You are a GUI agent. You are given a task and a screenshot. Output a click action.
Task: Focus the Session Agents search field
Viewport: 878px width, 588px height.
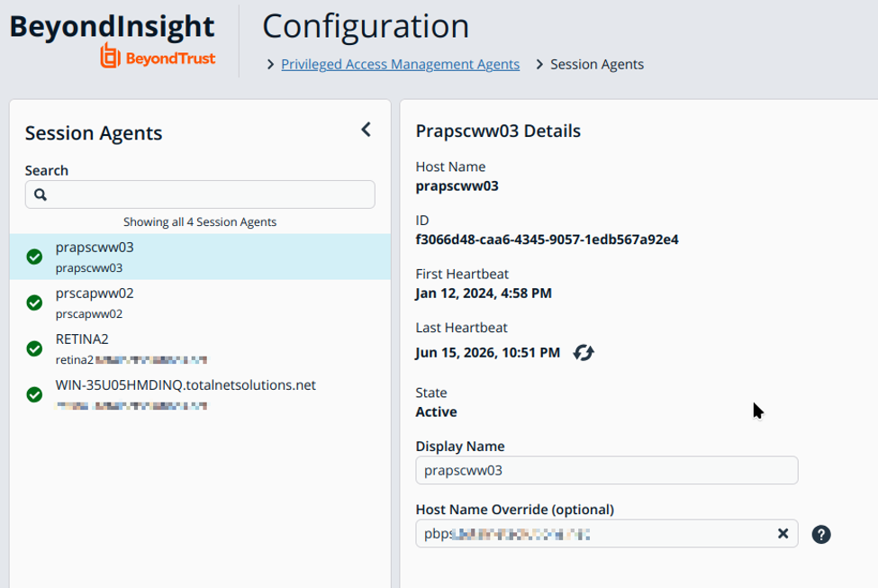pos(200,194)
